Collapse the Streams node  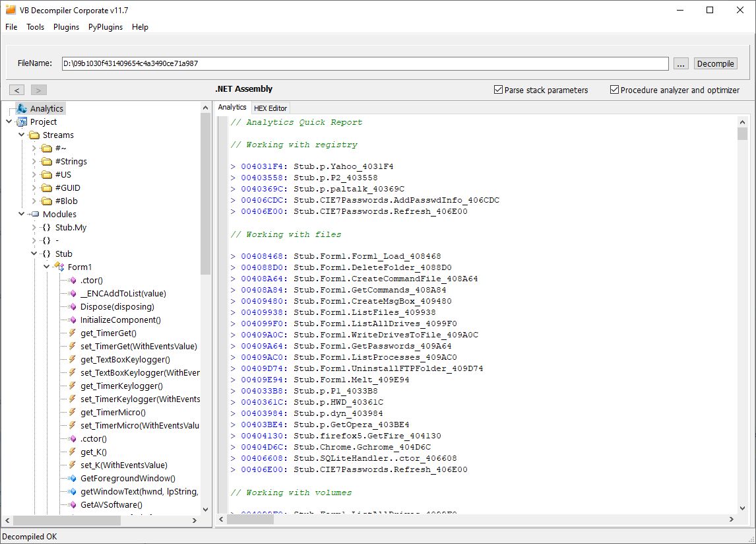pos(22,135)
